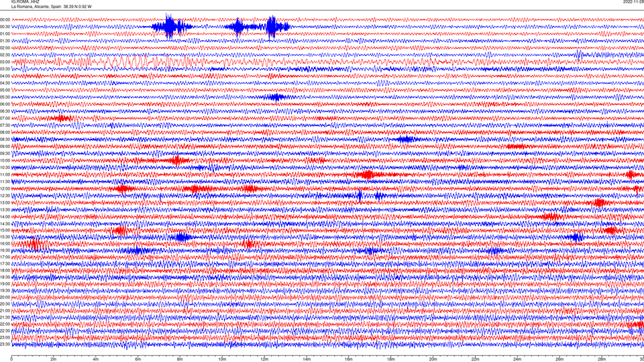Image resolution: width=644 pixels, height=362 pixels.
Task: Pick the 10m axis tick label
Action: click(x=222, y=359)
